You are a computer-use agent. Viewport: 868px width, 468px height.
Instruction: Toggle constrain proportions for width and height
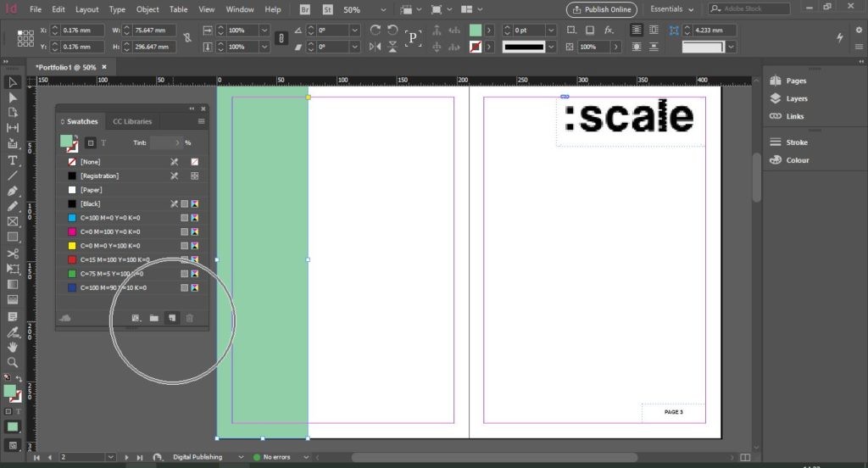(x=187, y=38)
